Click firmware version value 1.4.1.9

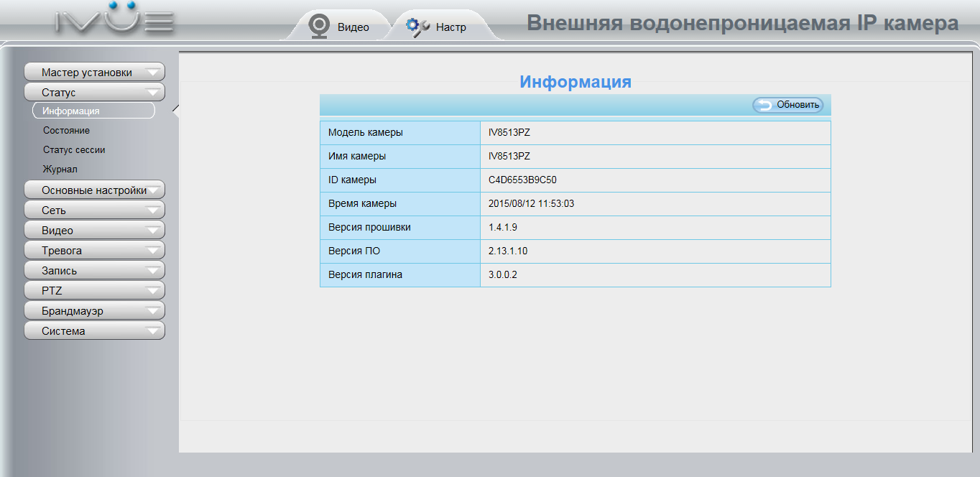503,227
